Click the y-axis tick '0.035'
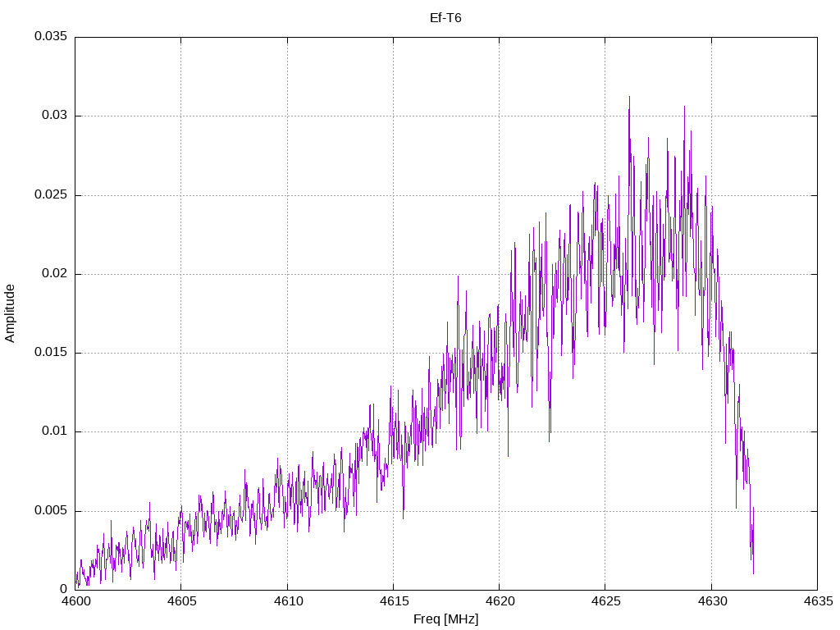Screen dimensions: 840x630 [51, 36]
